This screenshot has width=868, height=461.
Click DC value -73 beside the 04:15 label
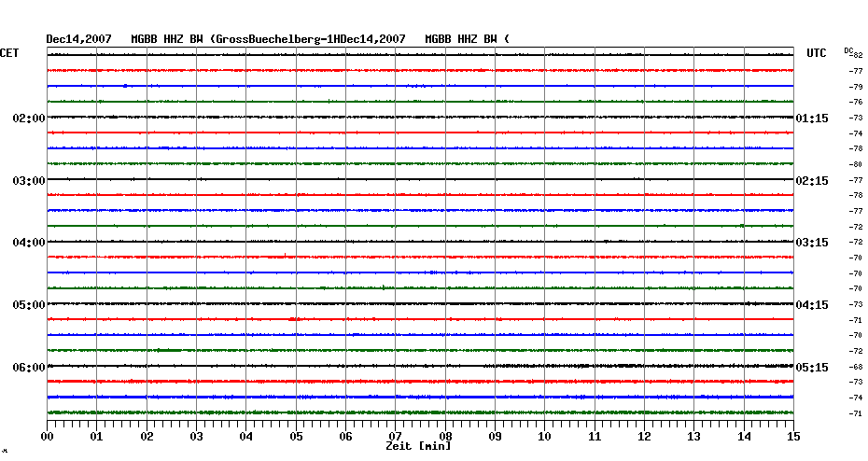coord(856,304)
